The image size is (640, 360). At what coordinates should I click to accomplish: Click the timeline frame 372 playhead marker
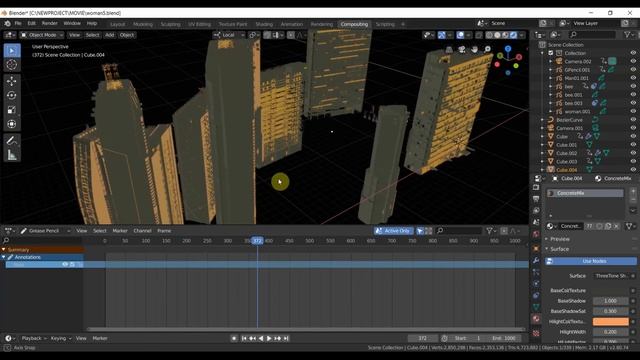[257, 241]
